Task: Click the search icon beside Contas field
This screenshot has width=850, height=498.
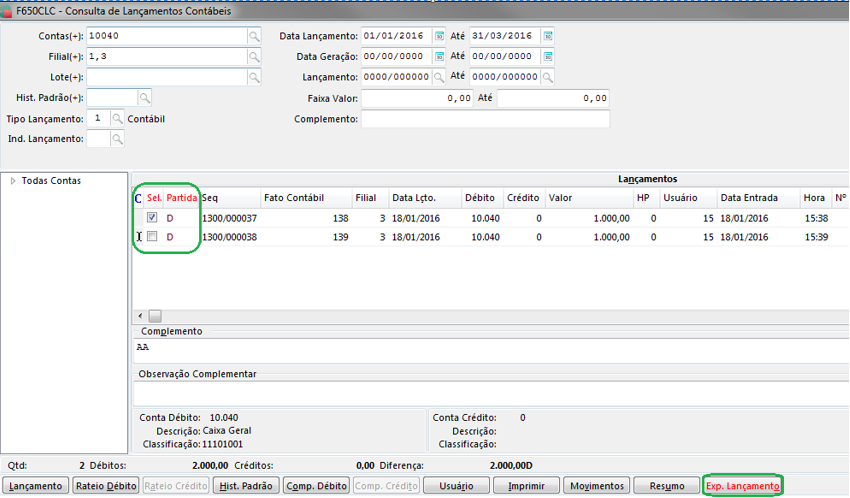Action: [x=254, y=35]
